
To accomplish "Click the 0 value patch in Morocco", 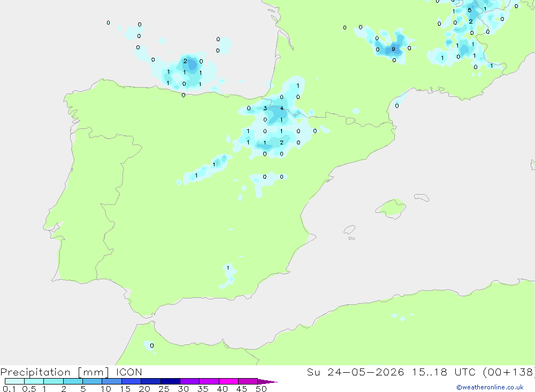I will click(x=151, y=345).
